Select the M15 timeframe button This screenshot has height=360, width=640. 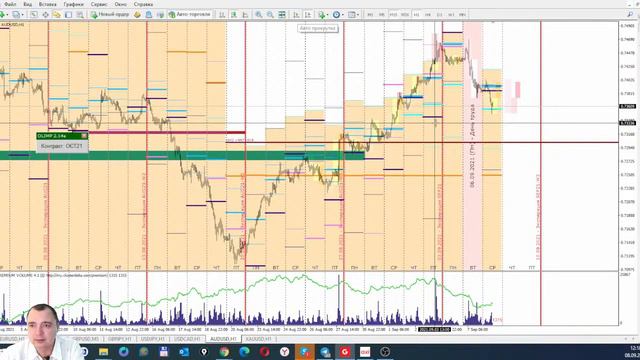(393, 15)
